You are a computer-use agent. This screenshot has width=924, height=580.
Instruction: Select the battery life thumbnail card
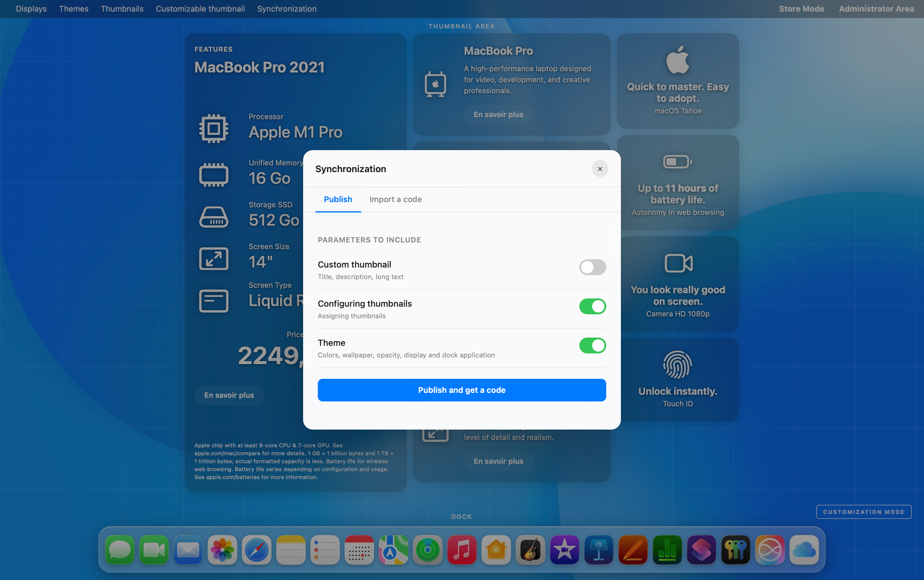678,183
